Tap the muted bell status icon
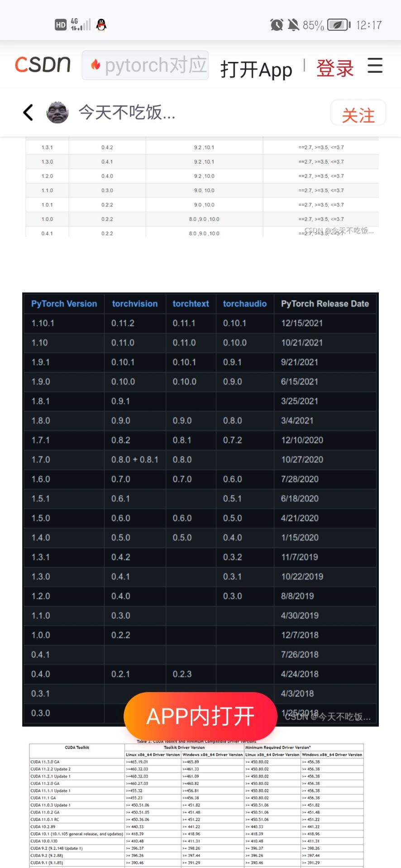This screenshot has width=401, height=868. tap(294, 24)
